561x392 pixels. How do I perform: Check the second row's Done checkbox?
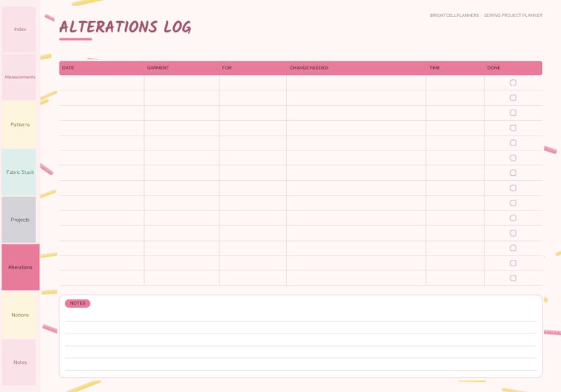tap(513, 97)
